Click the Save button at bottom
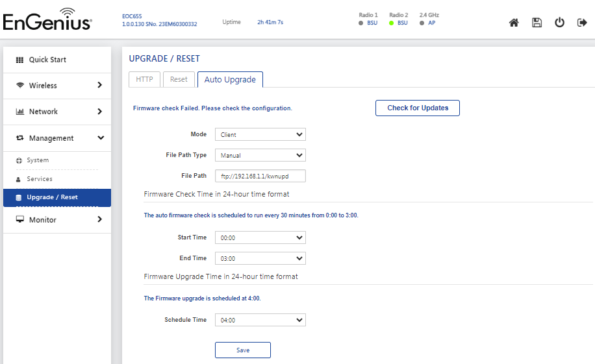Image resolution: width=595 pixels, height=364 pixels. 243,350
